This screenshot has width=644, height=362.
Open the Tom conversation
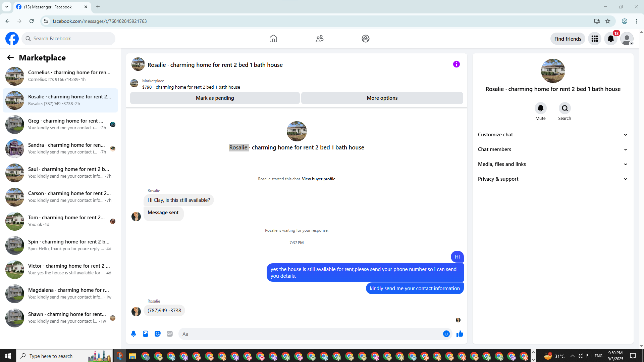coord(60,221)
